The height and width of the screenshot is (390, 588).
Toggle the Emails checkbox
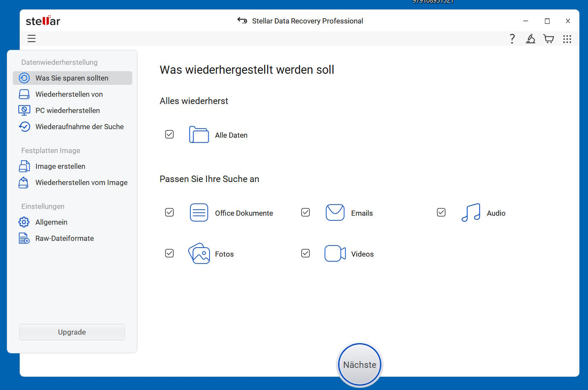click(x=306, y=212)
